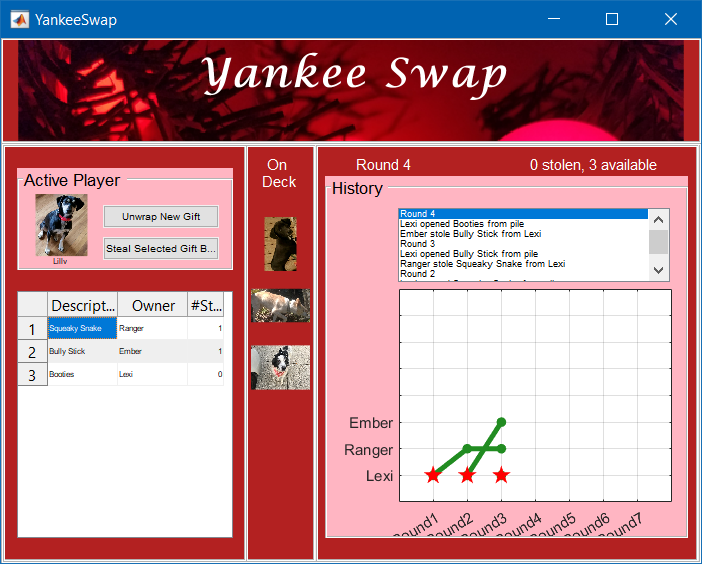
Task: Click Lexi's red star at Round3
Action: point(501,475)
